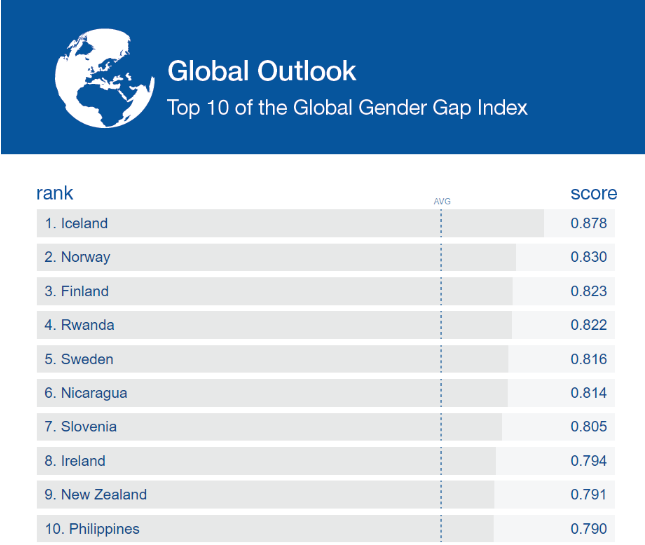This screenshot has width=645, height=545.
Task: Click Slovenia's score value 0.805
Action: coord(589,427)
